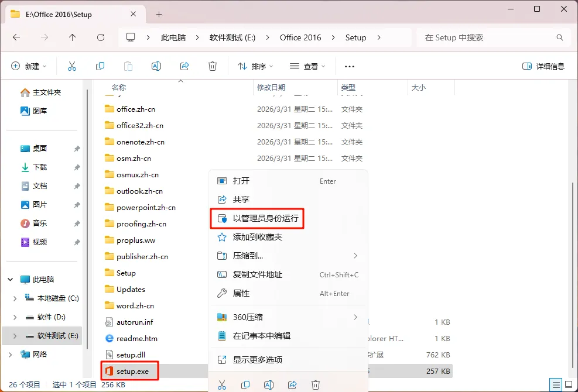This screenshot has width=578, height=392.
Task: Expand the 360压缩 submenu arrow
Action: pos(355,317)
